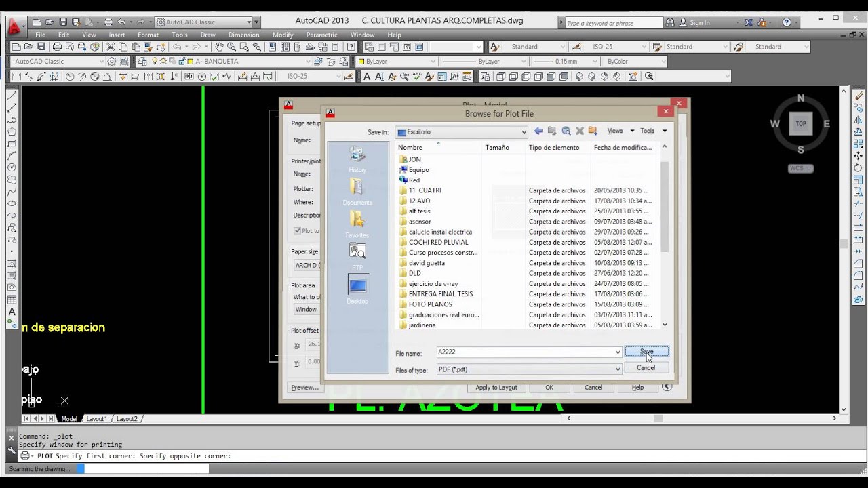Switch to the Layout1 tab
The height and width of the screenshot is (488, 868).
tap(96, 419)
